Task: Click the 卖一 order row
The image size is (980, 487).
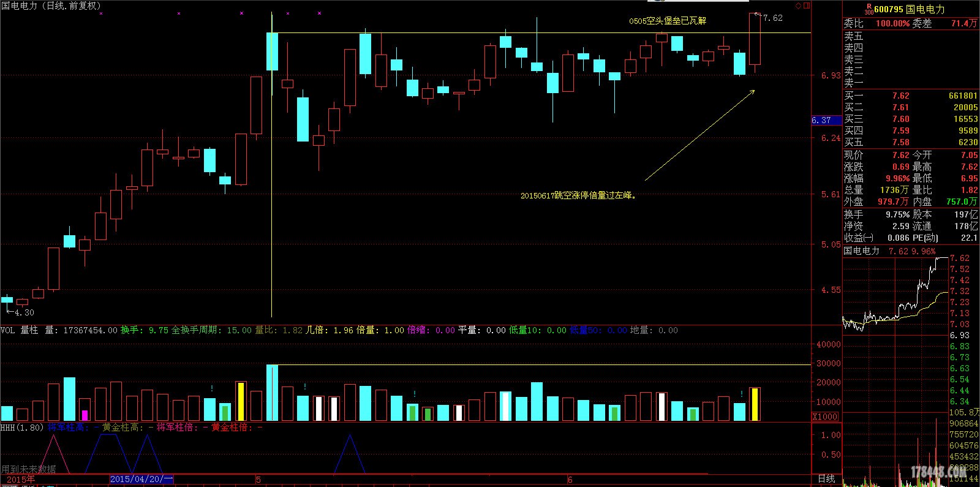Action: click(x=911, y=83)
